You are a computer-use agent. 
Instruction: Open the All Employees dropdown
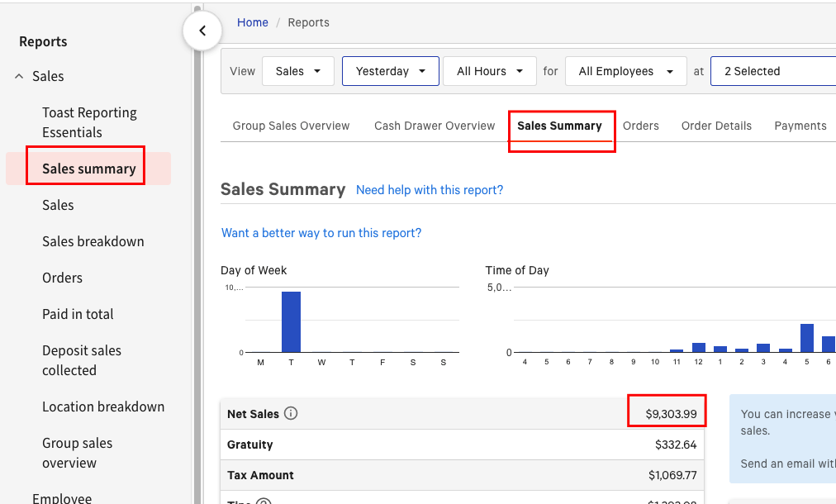tap(625, 71)
